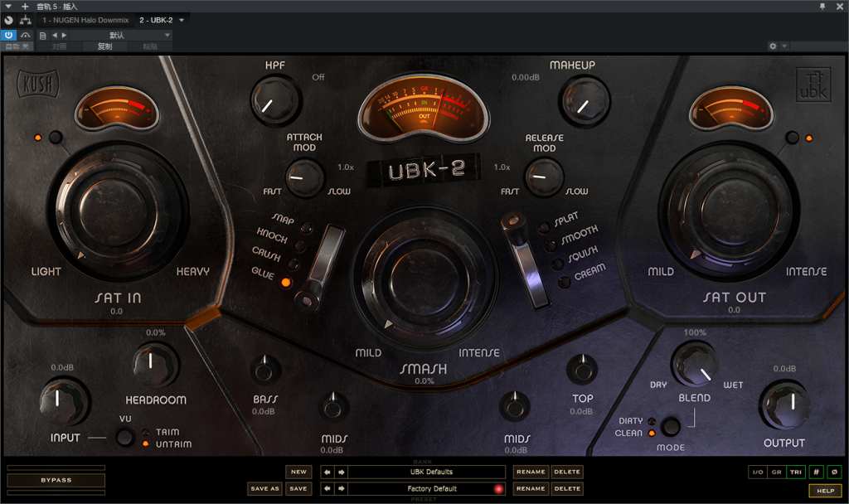Click the TOP EQ knob
Screen dimensions: 849x504
click(582, 371)
